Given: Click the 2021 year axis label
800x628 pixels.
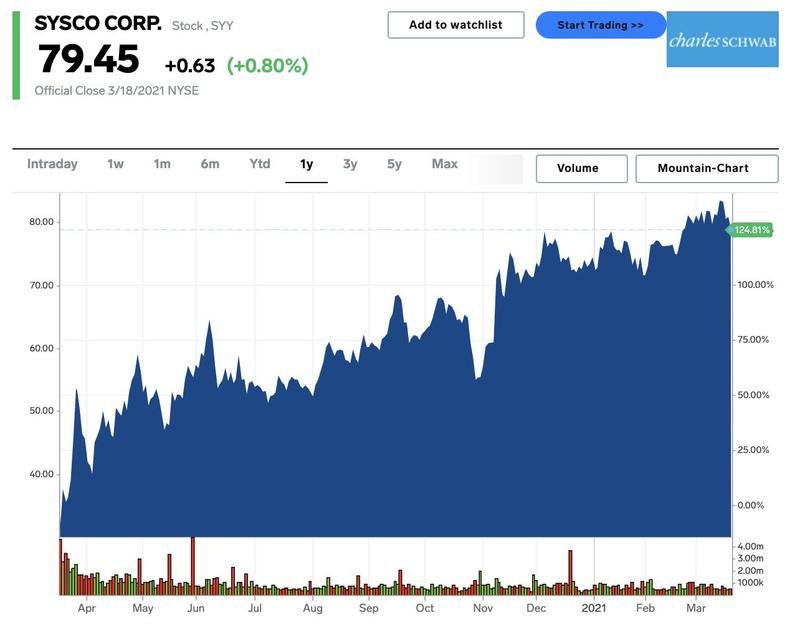Looking at the screenshot, I should (x=594, y=608).
